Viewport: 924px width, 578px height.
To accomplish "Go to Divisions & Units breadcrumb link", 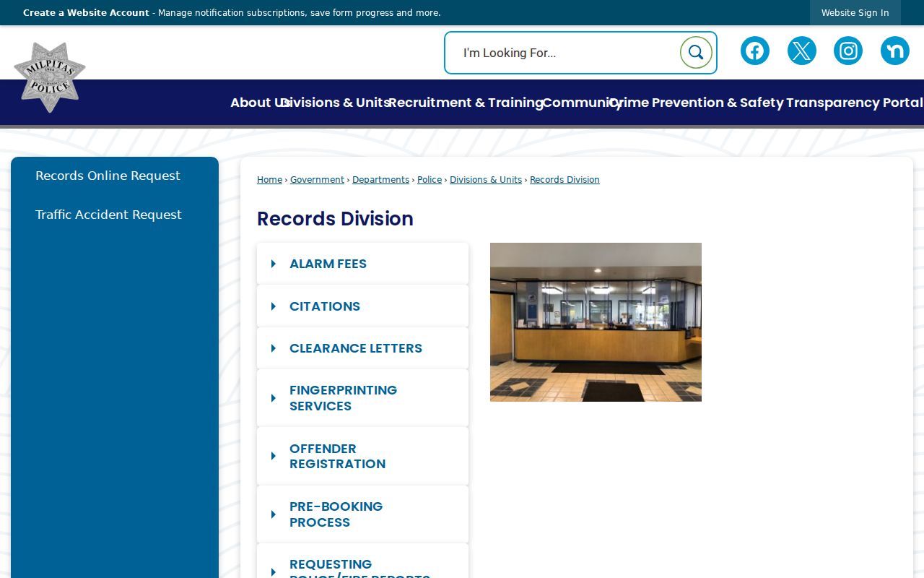I will tap(486, 180).
